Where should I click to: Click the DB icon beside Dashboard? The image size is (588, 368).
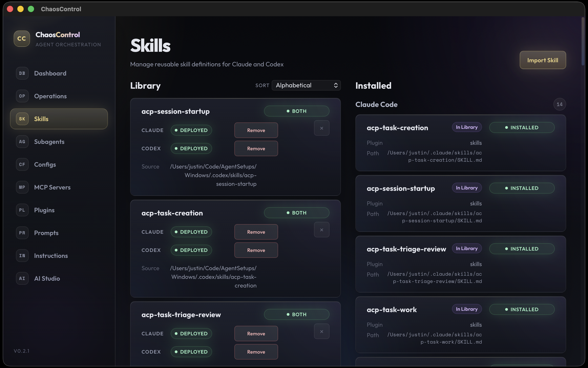22,73
